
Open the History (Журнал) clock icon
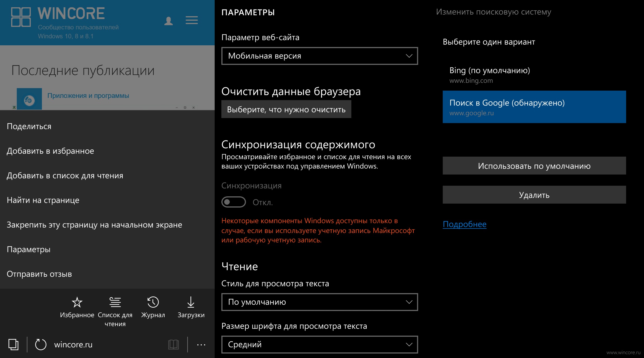153,302
